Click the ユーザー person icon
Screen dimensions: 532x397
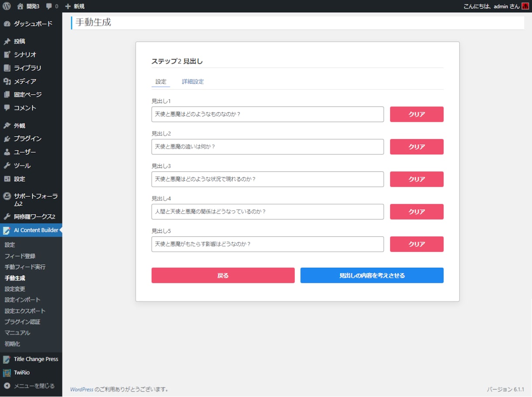7,152
